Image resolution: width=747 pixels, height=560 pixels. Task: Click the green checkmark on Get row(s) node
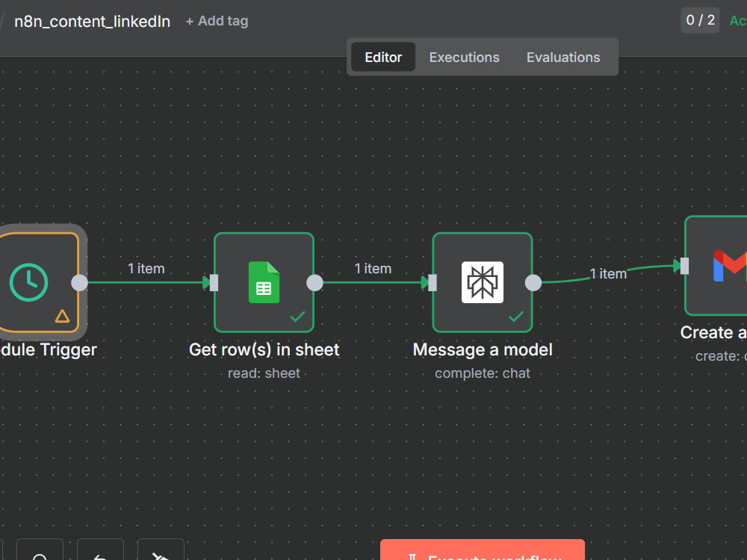(297, 316)
